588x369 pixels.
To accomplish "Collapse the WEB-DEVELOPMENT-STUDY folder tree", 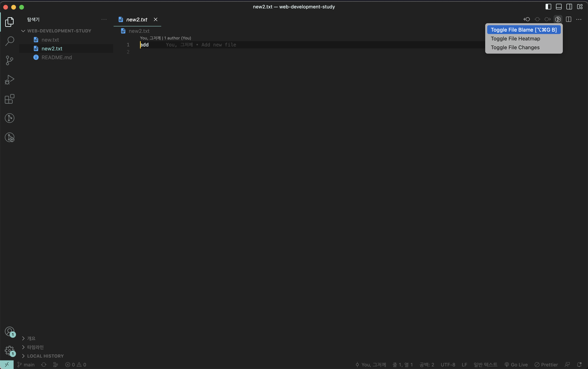I will click(x=23, y=31).
